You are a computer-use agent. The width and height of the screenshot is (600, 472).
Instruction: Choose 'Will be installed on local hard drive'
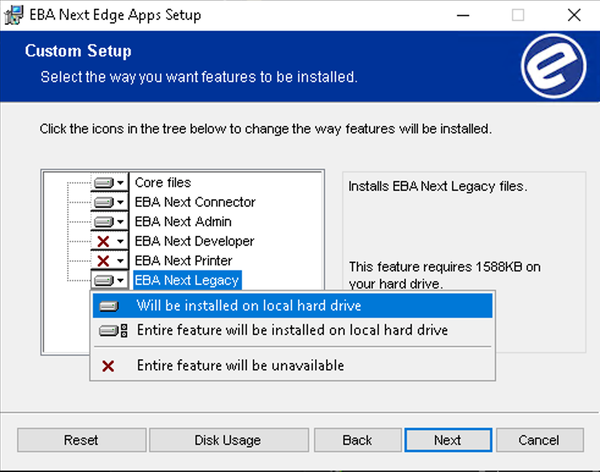tap(249, 305)
